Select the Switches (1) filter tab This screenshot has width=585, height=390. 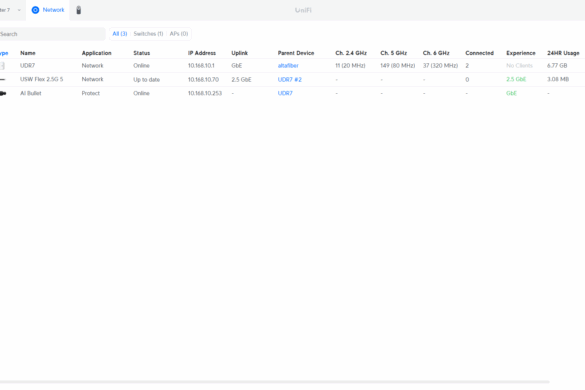click(148, 34)
